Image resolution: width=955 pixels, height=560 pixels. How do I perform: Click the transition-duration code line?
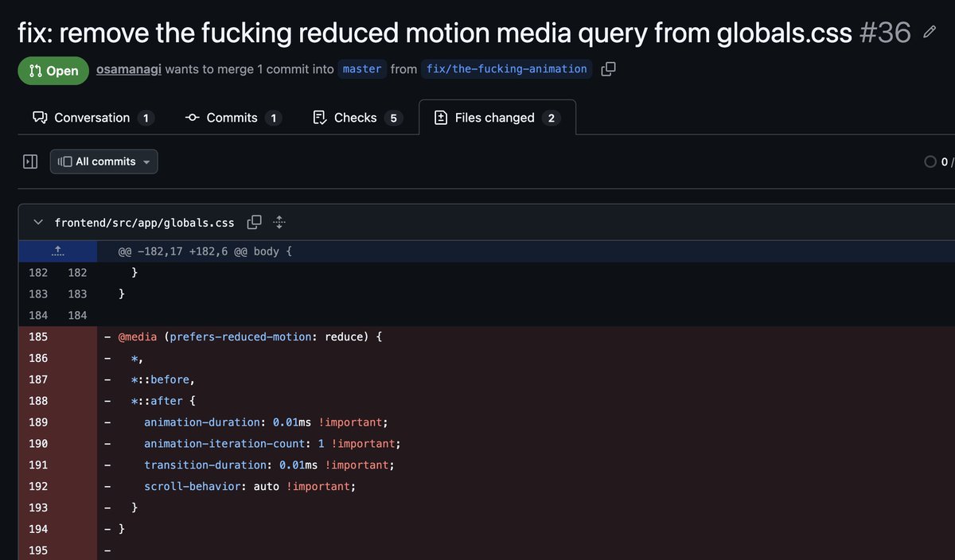pyautogui.click(x=269, y=465)
